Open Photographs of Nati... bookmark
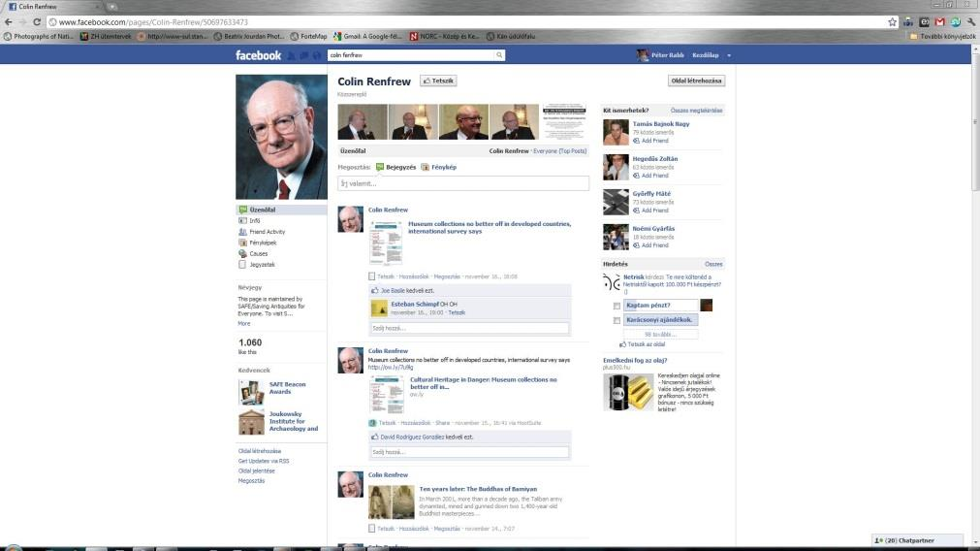The width and height of the screenshot is (980, 551). (x=38, y=36)
